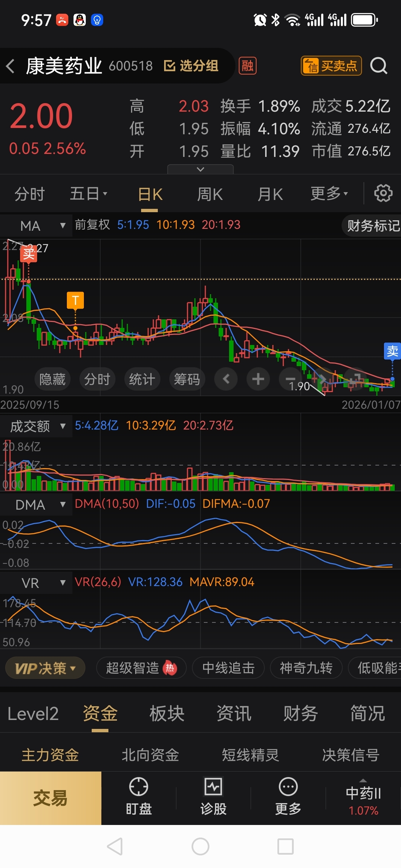Select 神奇九转 strategy chip

(306, 668)
